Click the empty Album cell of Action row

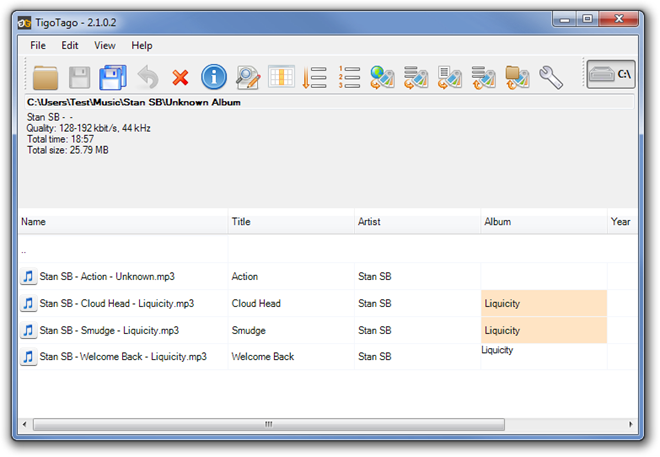pos(544,276)
